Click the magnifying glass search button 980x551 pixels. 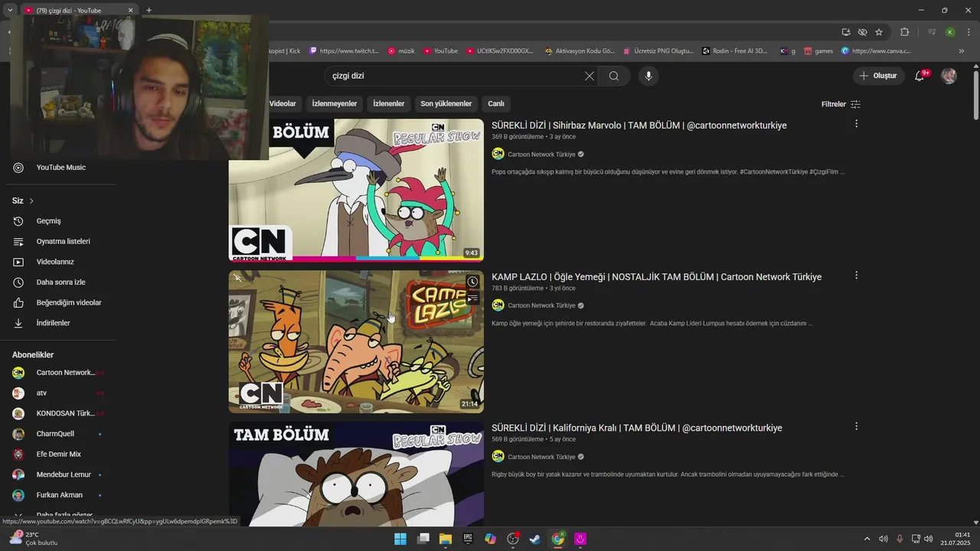click(614, 76)
